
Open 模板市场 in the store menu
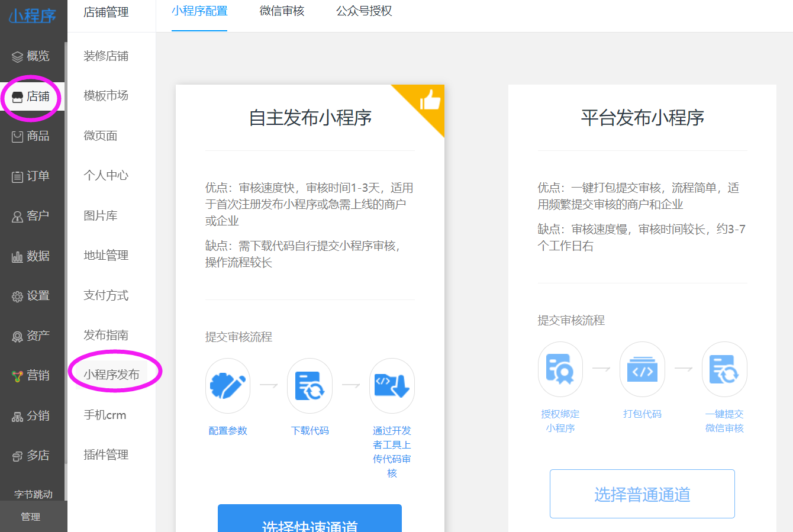106,96
